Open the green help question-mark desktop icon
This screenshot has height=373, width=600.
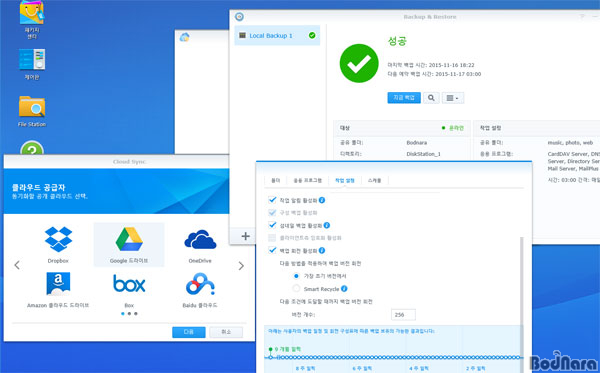(x=32, y=148)
